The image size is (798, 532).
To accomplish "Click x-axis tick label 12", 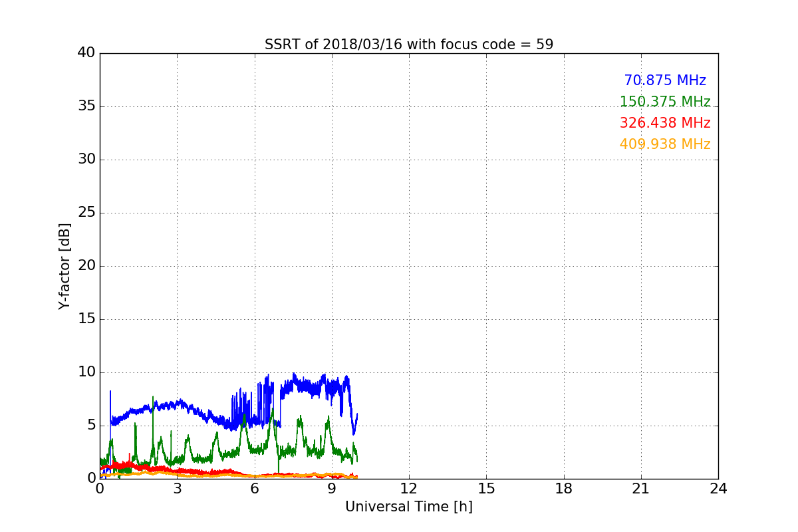I will [x=409, y=489].
